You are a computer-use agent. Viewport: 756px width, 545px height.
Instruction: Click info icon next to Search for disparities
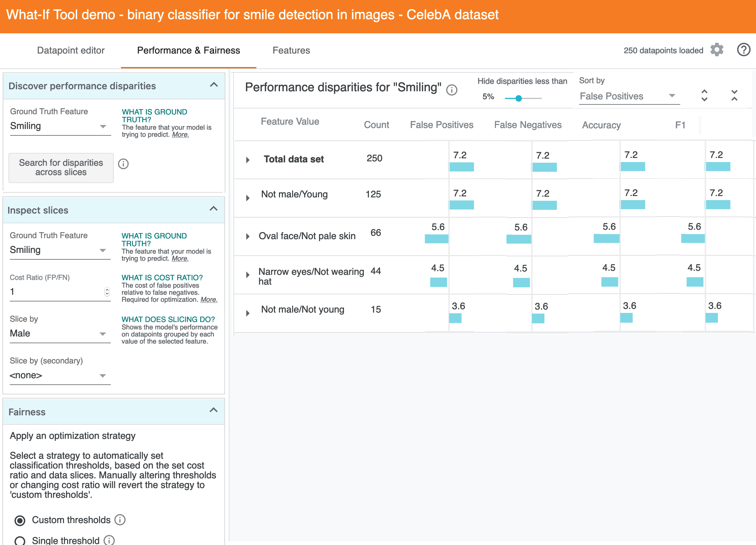tap(123, 164)
